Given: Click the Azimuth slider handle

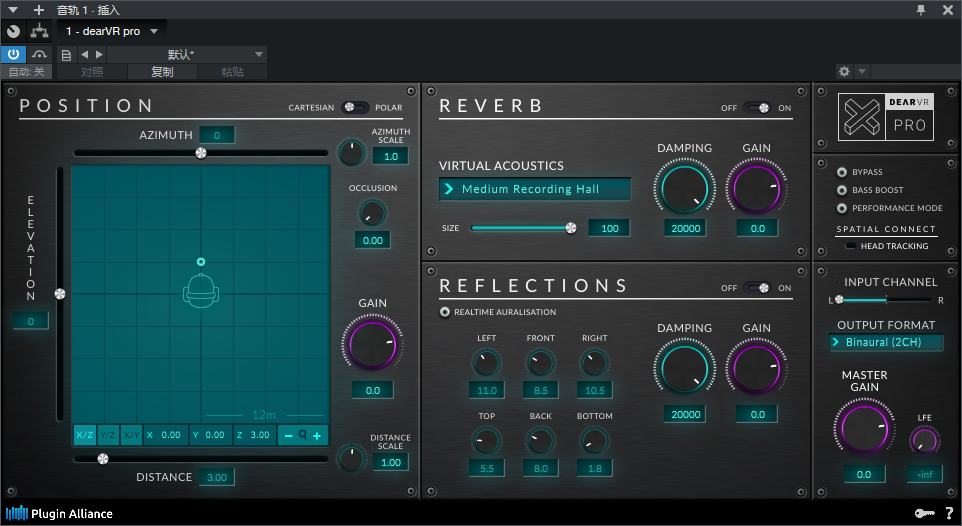Looking at the screenshot, I should click(201, 153).
